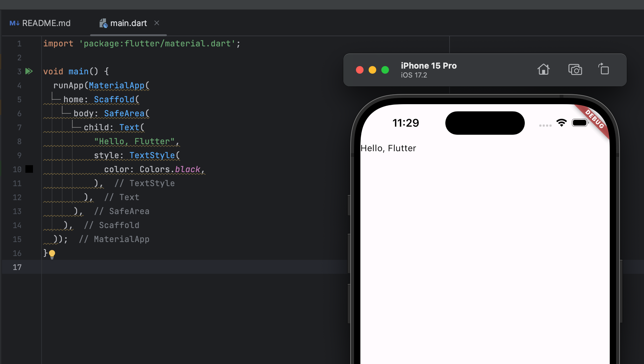The width and height of the screenshot is (644, 364).
Task: Close the main.dart editor tab
Action: point(157,23)
